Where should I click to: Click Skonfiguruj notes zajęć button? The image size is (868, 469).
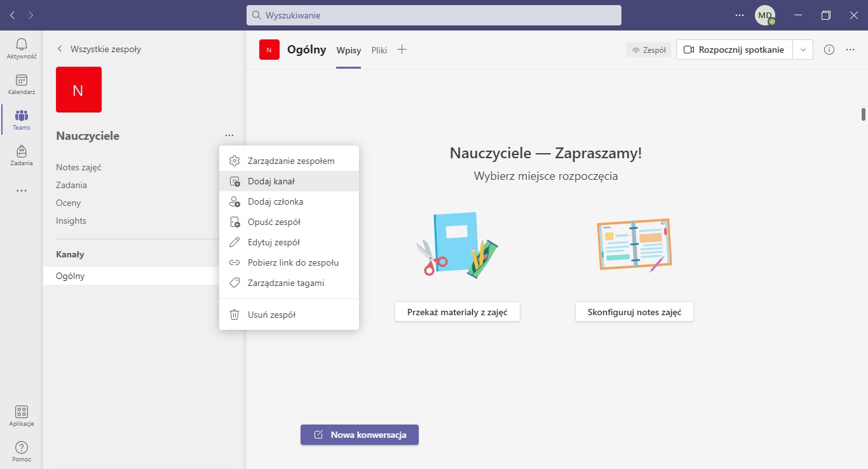(634, 312)
